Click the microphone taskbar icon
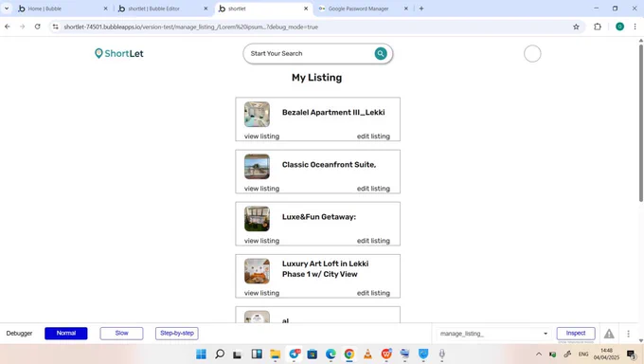Image resolution: width=644 pixels, height=364 pixels. coord(442,354)
